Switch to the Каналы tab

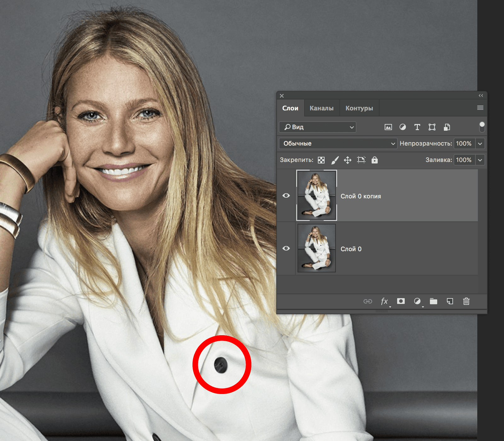point(321,108)
